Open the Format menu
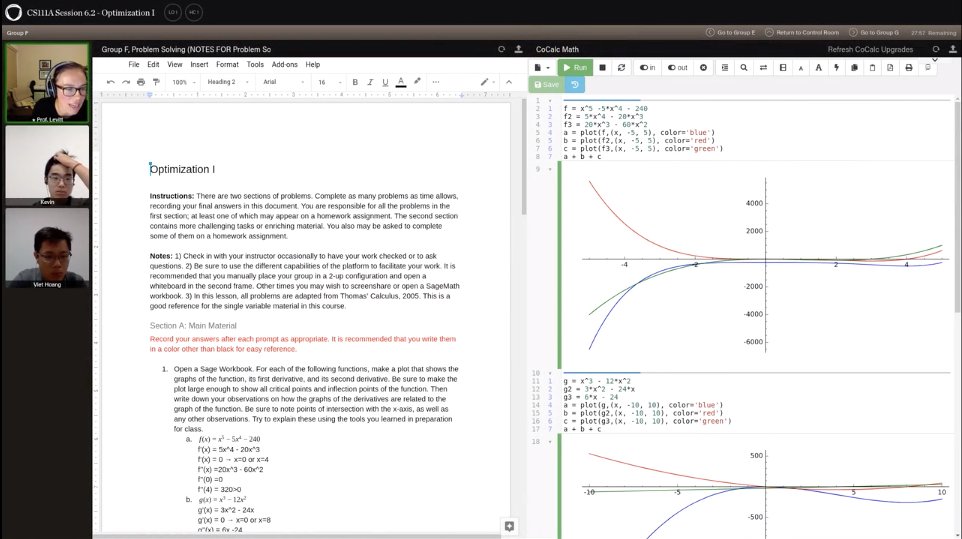 227,64
